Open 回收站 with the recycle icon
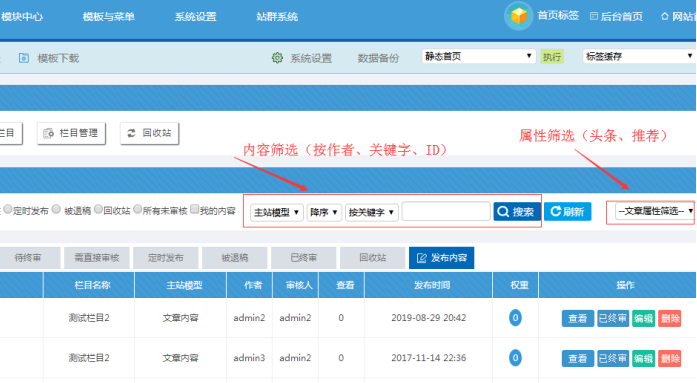Screen dimensions: 697x383 [149, 133]
